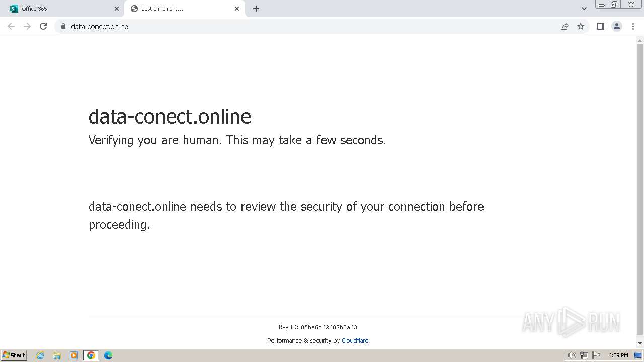The height and width of the screenshot is (362, 644).
Task: Close the 'Just a moment...' tab
Action: click(x=237, y=9)
